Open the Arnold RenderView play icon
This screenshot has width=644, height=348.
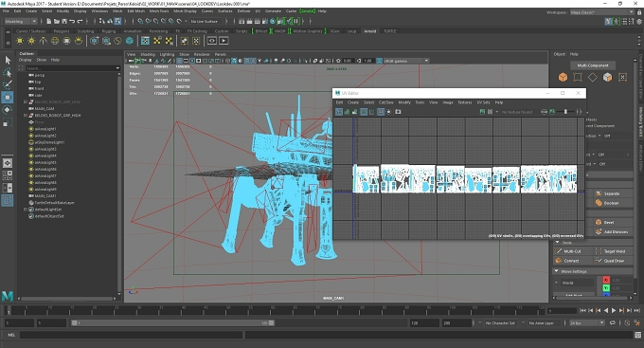pyautogui.click(x=224, y=41)
